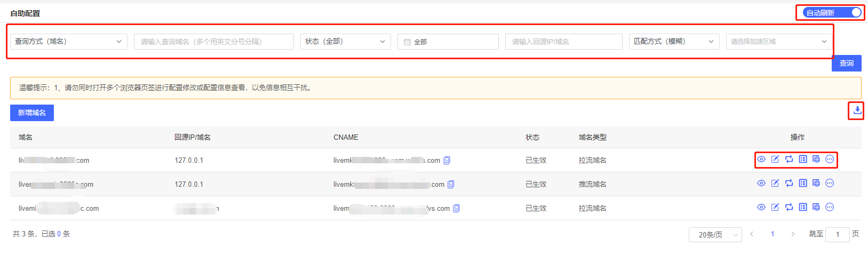Screen dimensions: 868x254
Task: View details of the 127.0.0.1 拉流域名 row
Action: 761,159
